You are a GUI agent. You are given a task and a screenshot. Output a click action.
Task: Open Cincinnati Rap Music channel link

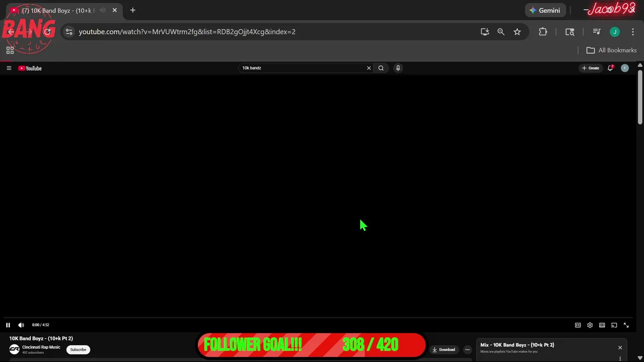click(41, 347)
